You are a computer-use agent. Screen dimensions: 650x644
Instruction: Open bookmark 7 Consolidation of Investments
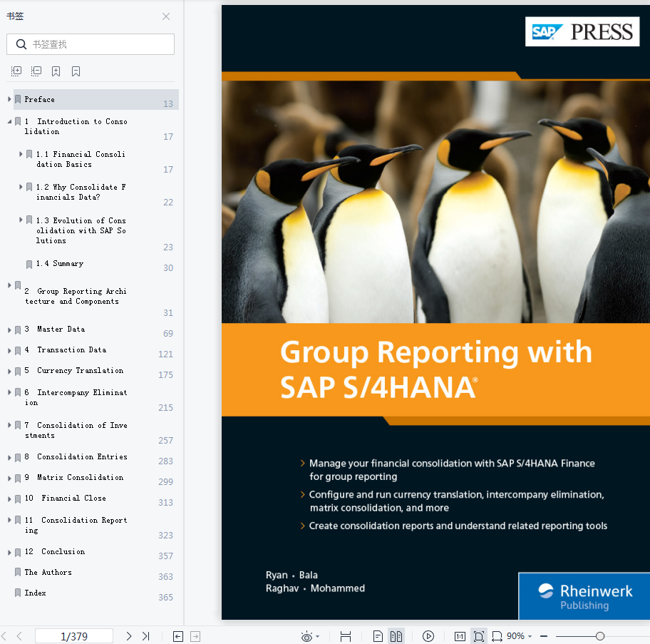76,431
